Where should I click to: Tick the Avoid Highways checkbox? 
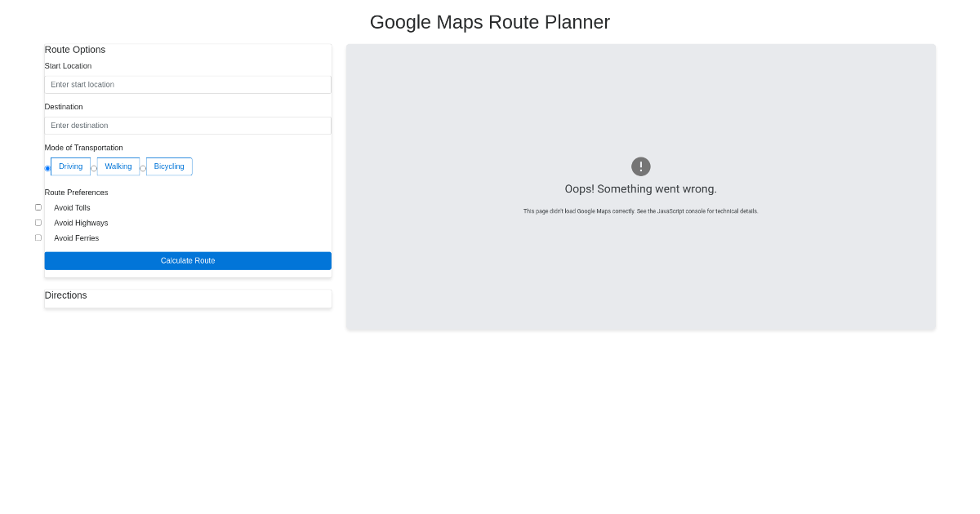pos(38,223)
